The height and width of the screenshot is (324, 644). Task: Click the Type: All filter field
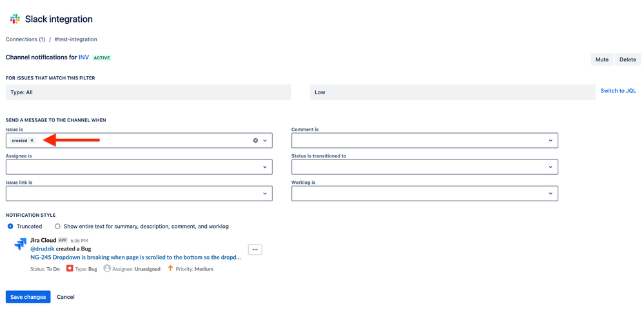pyautogui.click(x=148, y=92)
